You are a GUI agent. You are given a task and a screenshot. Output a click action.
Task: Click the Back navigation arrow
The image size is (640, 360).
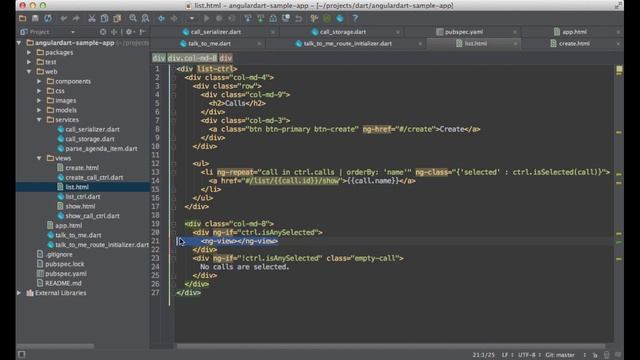point(162,18)
